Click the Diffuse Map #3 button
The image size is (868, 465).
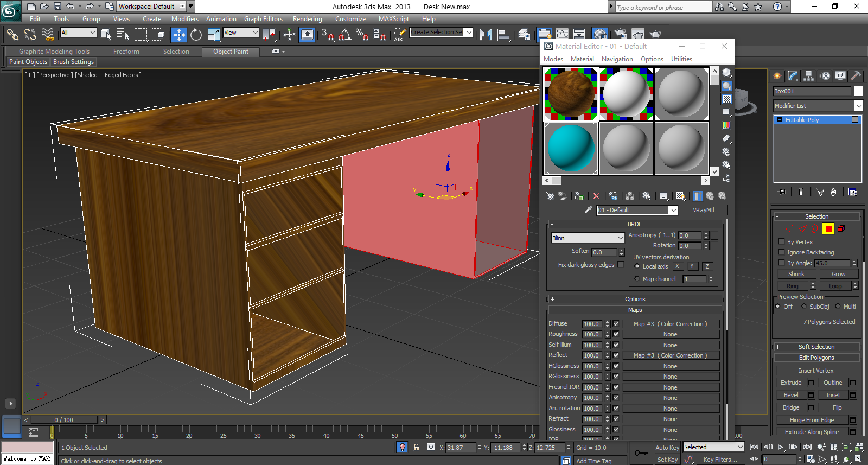pos(670,324)
